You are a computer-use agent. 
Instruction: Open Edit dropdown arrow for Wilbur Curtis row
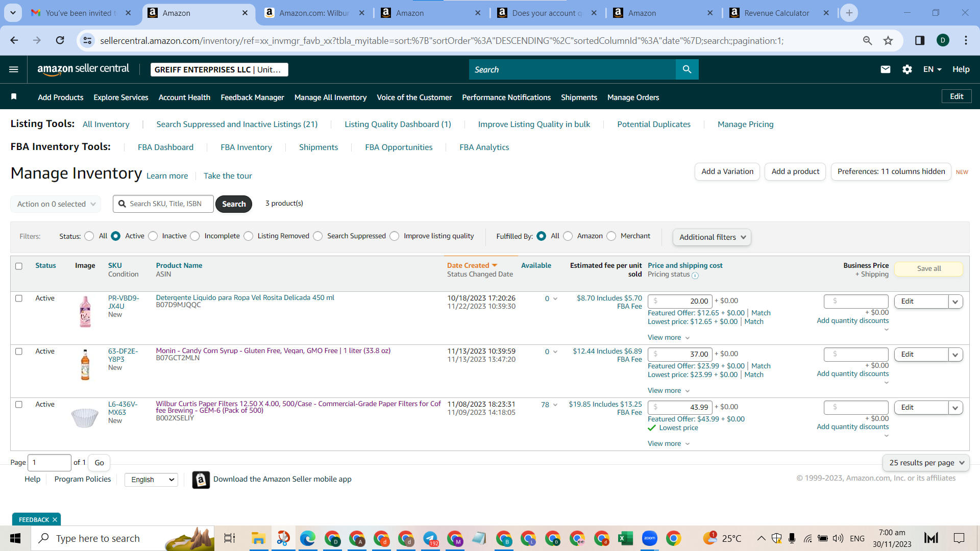coord(955,408)
